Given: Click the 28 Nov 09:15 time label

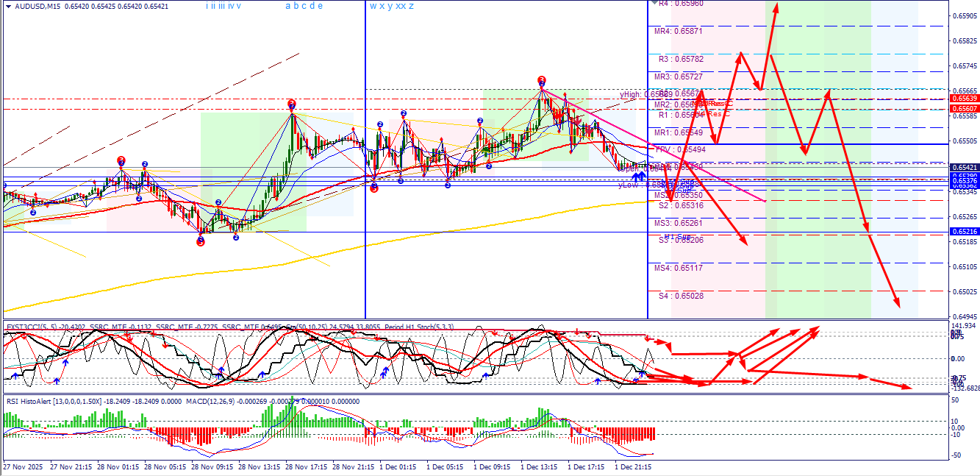Looking at the screenshot, I should 213,466.
